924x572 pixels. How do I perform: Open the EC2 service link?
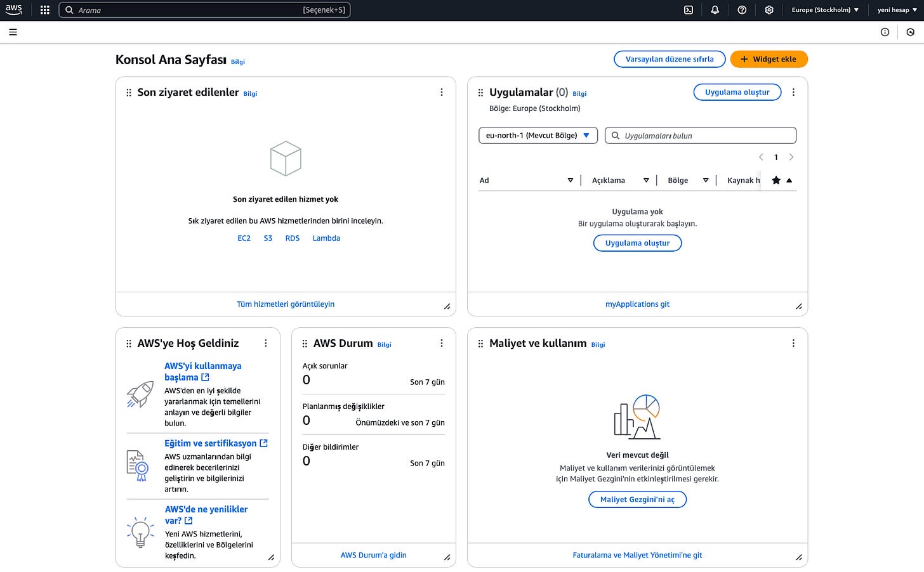click(244, 238)
